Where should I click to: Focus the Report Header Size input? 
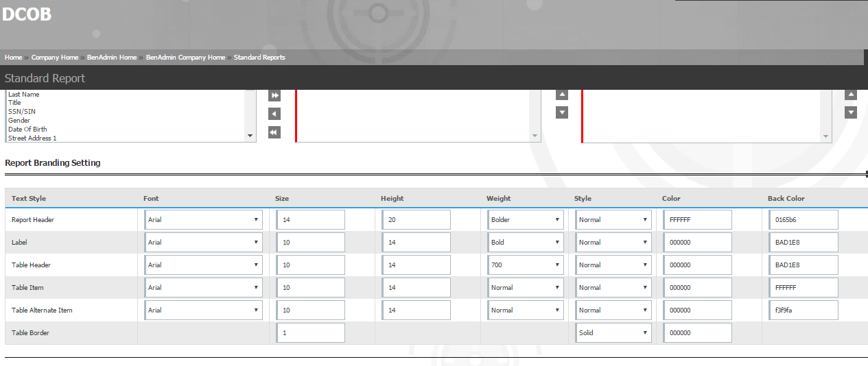point(312,220)
